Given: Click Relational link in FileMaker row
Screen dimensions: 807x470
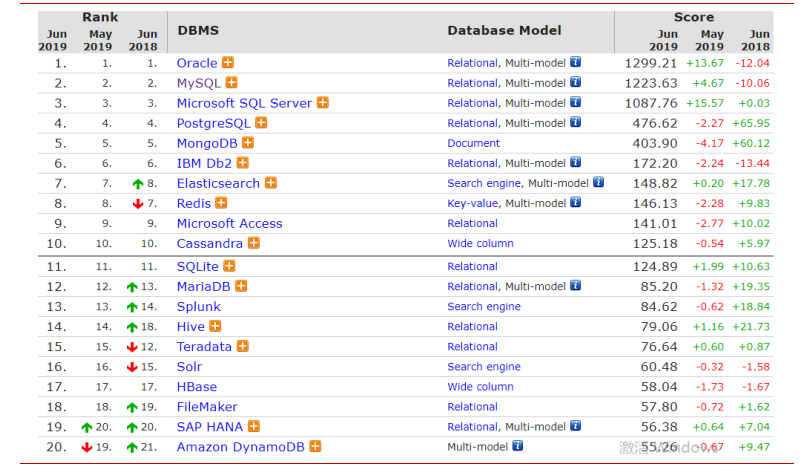Looking at the screenshot, I should [472, 407].
